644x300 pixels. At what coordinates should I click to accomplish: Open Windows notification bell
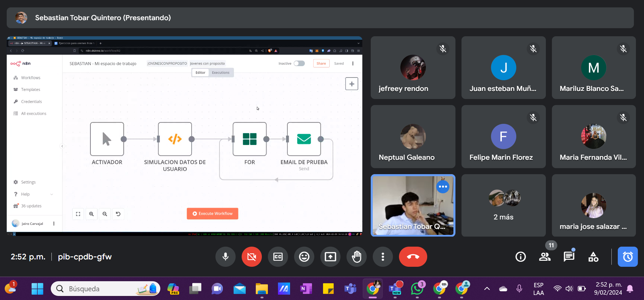click(x=630, y=289)
